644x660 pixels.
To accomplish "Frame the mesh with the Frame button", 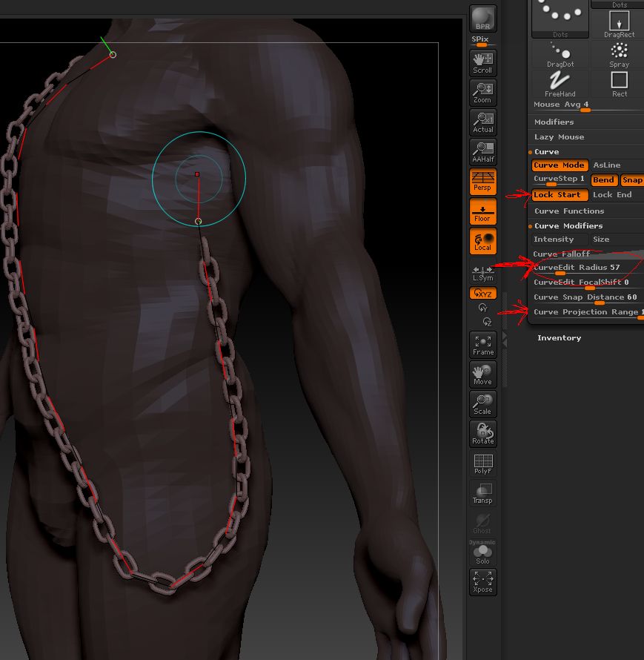I will point(483,345).
